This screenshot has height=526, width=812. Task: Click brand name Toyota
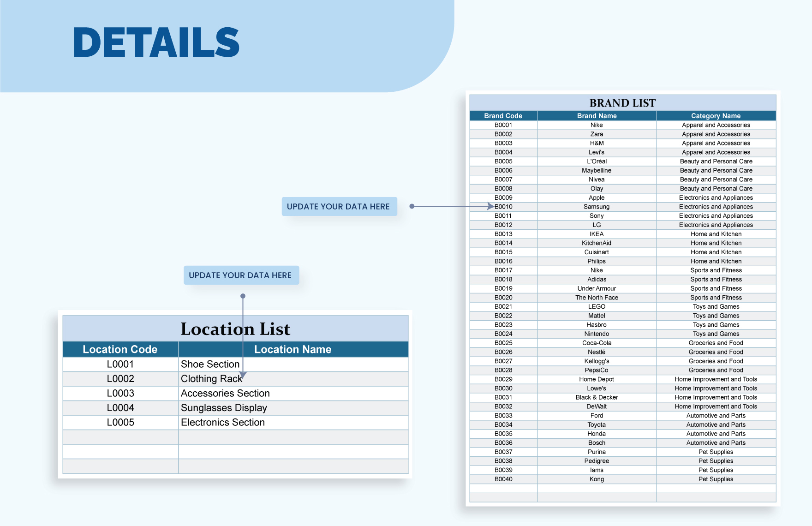[597, 424]
